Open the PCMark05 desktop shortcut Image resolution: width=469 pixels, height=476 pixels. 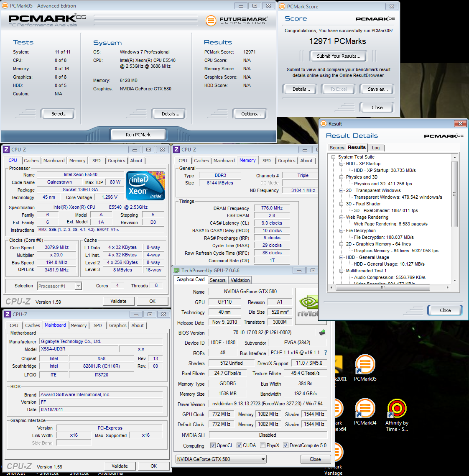click(x=365, y=368)
